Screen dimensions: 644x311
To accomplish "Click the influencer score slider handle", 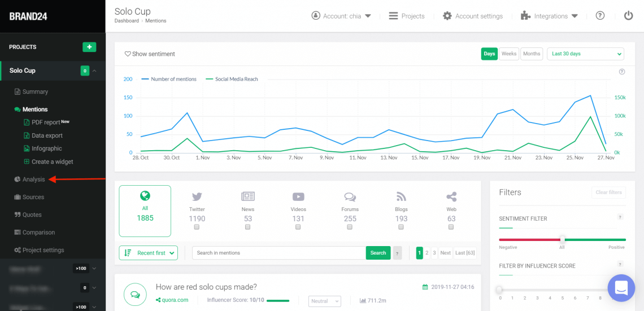I will tap(499, 290).
